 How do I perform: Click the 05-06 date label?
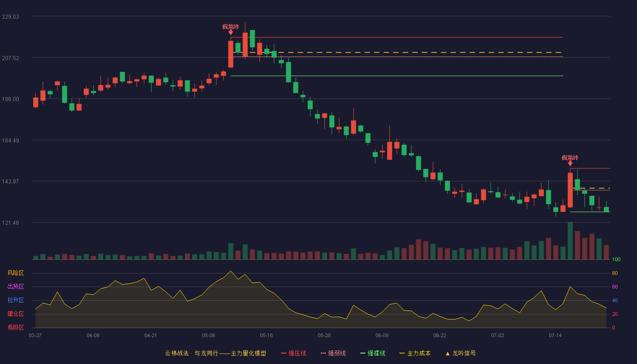[208, 335]
